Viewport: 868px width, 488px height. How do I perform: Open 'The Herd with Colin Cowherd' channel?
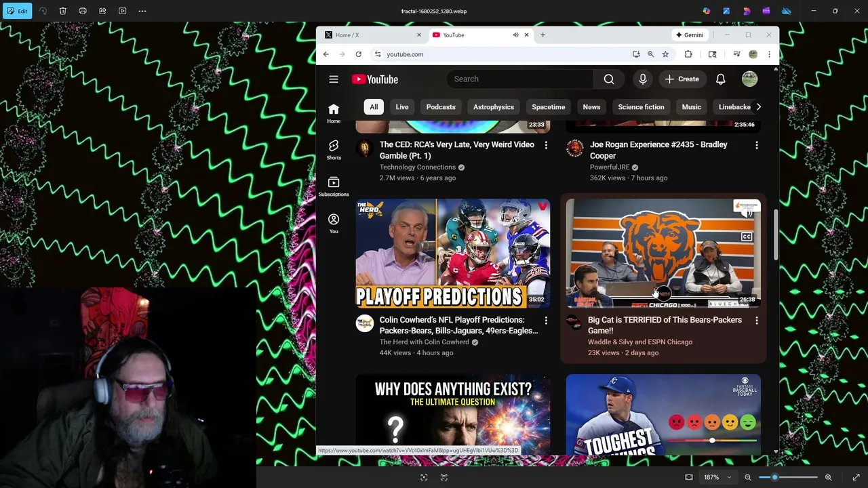(425, 342)
